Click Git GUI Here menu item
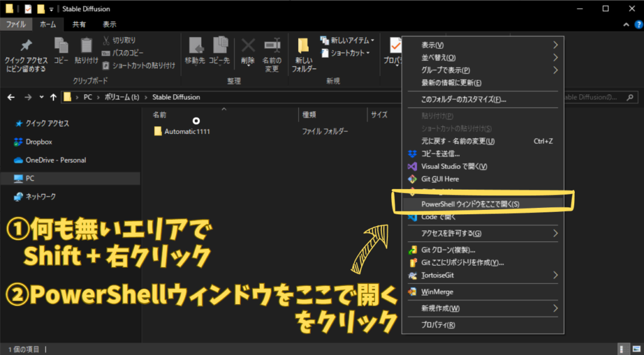 pos(482,179)
